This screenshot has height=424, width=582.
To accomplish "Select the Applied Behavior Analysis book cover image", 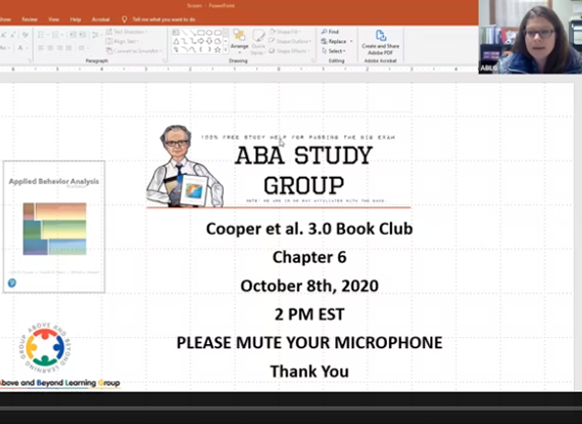I will (x=54, y=227).
